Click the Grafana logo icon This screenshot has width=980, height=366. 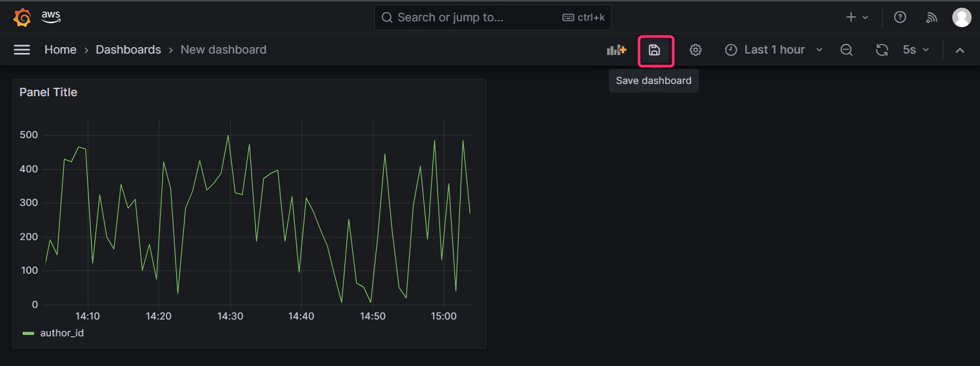coord(22,17)
